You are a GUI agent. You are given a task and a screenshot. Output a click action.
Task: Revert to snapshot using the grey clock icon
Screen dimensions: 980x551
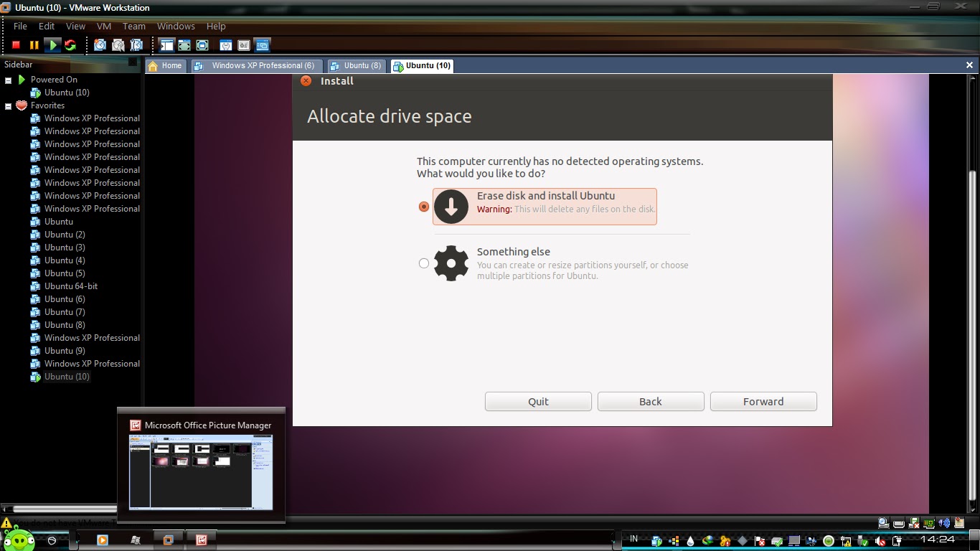click(x=118, y=45)
